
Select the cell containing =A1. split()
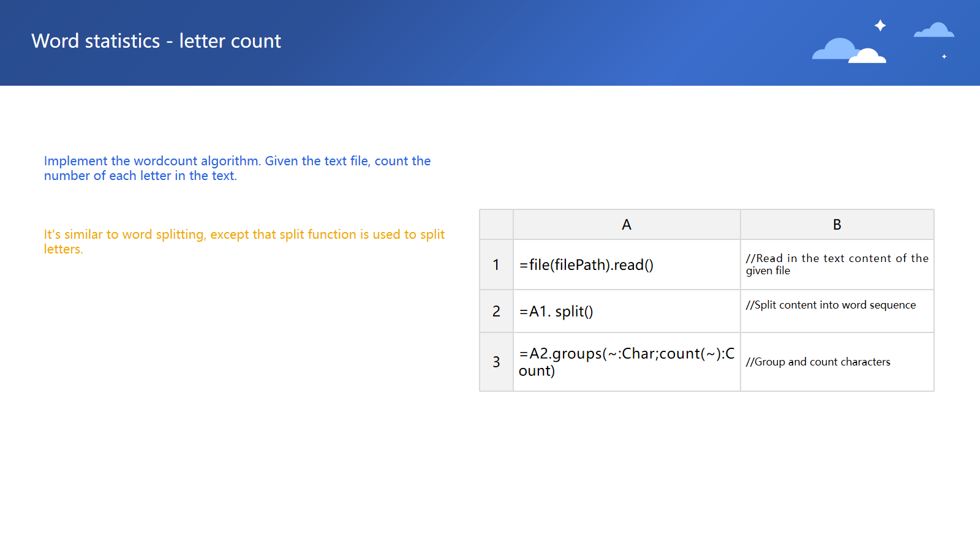(626, 311)
